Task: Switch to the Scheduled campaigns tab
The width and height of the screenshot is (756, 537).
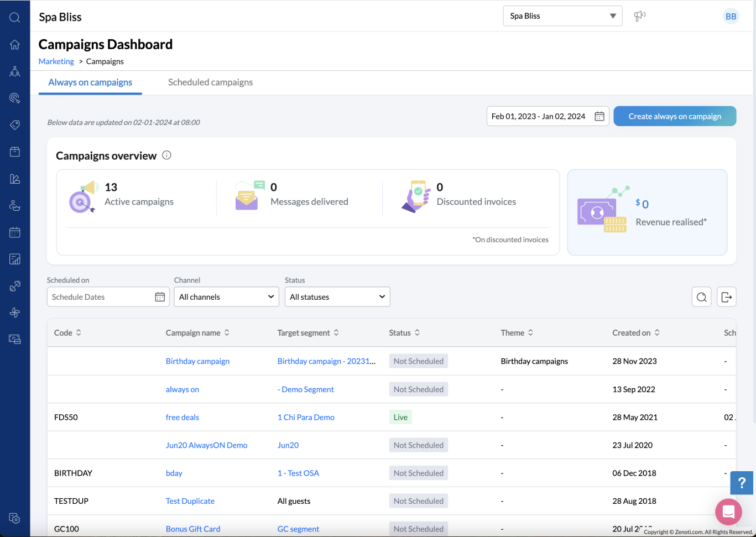Action: click(210, 82)
